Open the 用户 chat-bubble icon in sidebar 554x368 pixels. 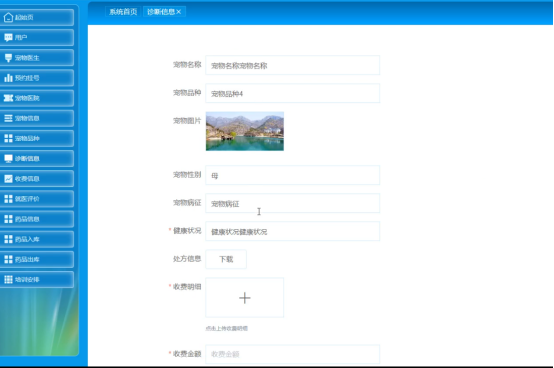(x=8, y=37)
